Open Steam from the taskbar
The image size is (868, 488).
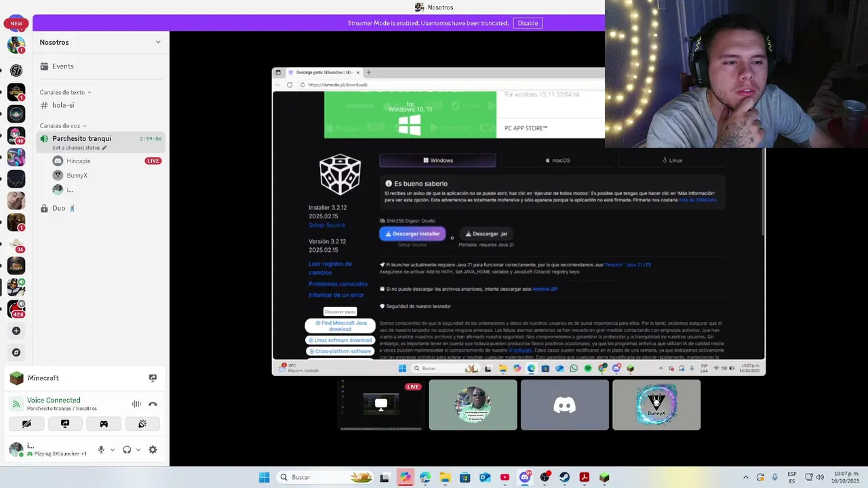click(564, 477)
